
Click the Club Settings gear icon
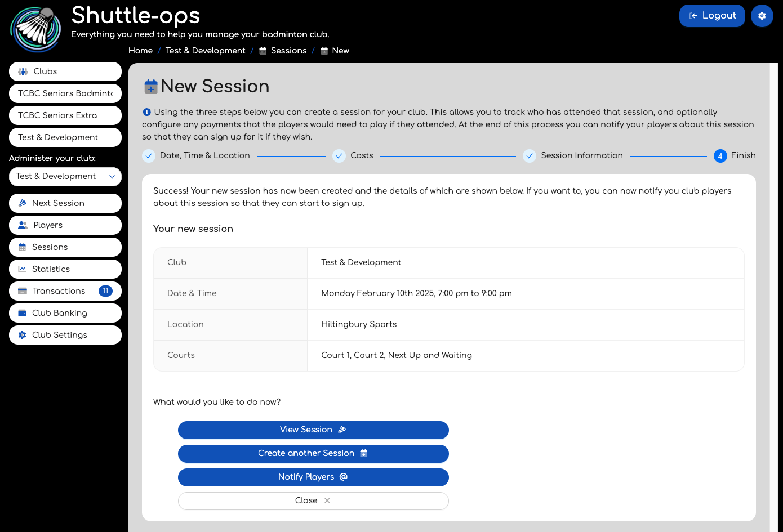(x=23, y=335)
